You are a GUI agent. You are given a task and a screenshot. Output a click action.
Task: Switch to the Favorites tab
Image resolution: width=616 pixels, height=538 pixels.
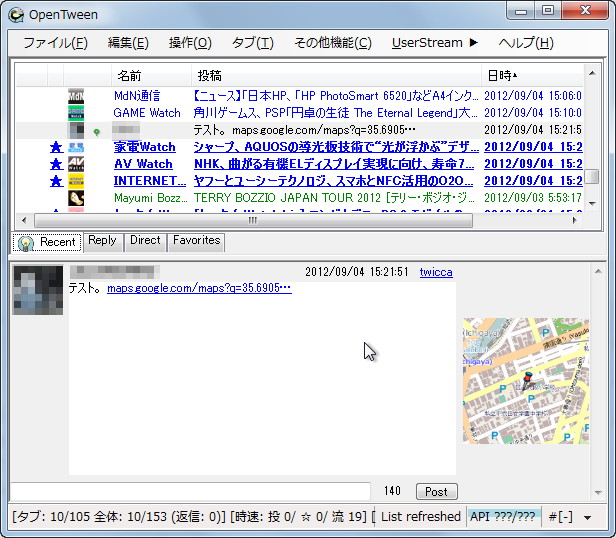[196, 241]
